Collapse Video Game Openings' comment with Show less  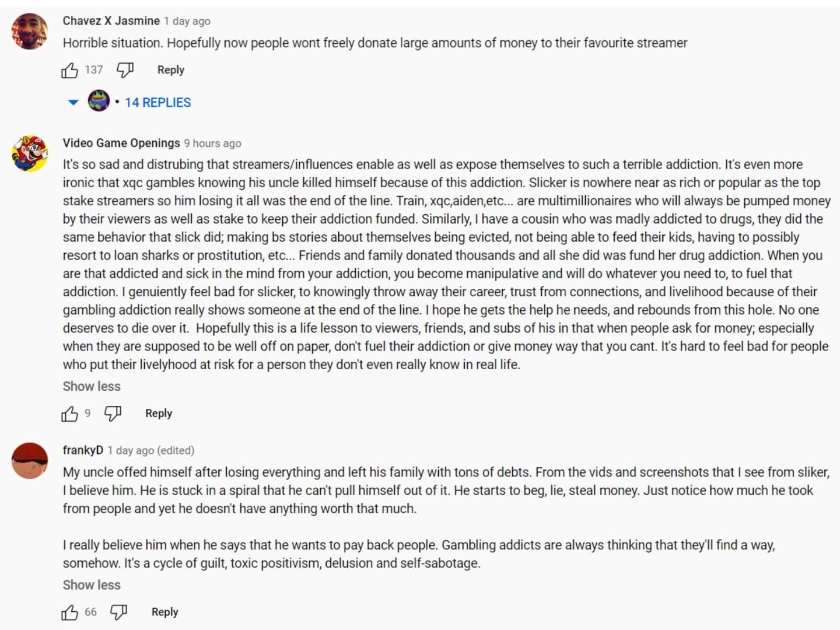pos(92,386)
